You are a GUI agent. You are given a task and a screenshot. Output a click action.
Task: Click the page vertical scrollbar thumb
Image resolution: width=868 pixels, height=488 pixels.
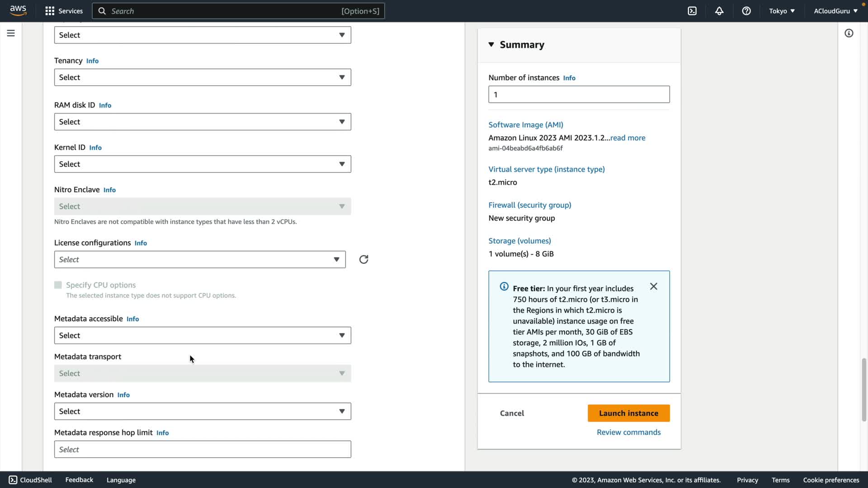click(x=864, y=389)
